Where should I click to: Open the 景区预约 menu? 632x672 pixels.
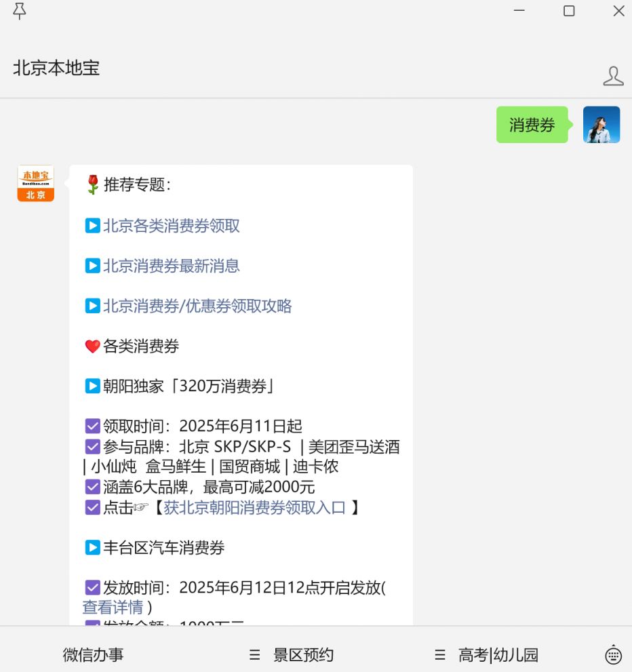click(303, 655)
